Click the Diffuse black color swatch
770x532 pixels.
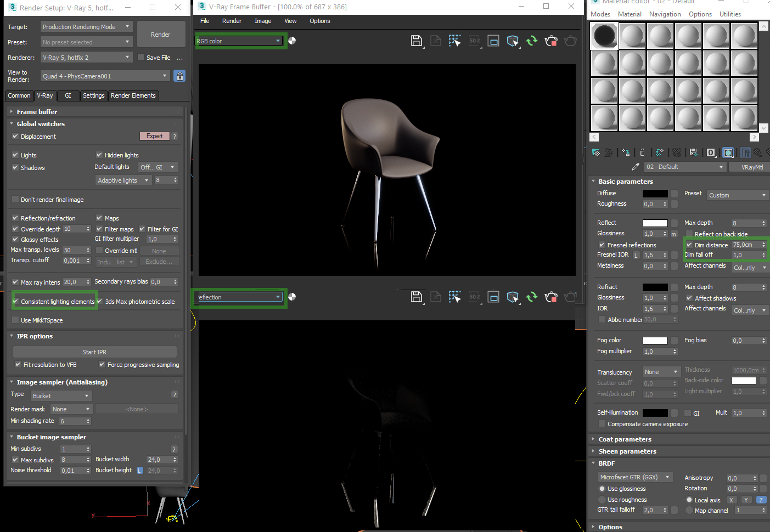pos(655,194)
